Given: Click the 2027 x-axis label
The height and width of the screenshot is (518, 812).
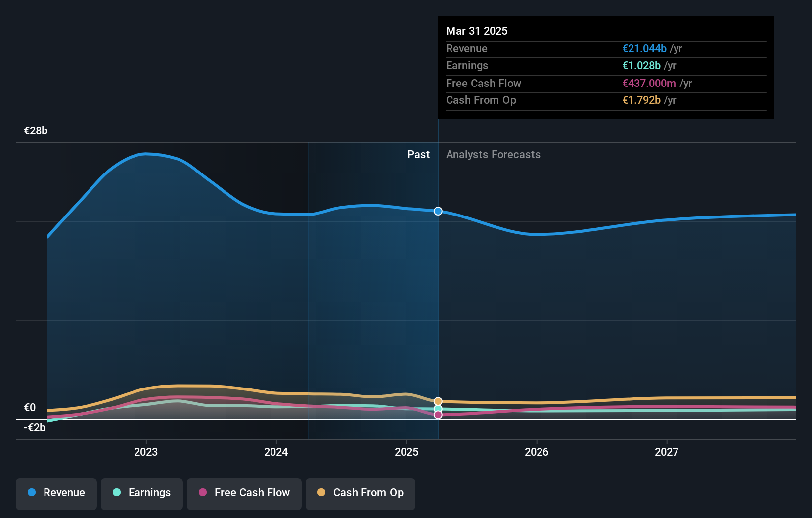Looking at the screenshot, I should [x=667, y=452].
